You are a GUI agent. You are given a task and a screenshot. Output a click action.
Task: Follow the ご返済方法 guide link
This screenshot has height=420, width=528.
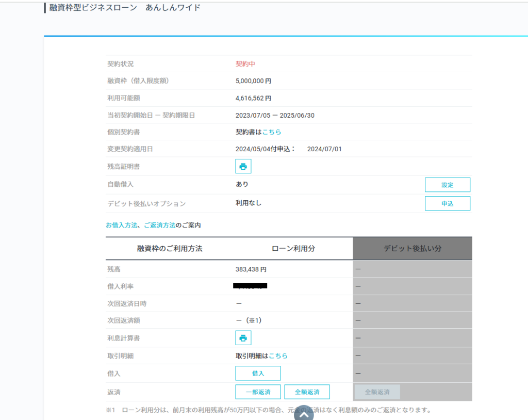[x=159, y=225]
